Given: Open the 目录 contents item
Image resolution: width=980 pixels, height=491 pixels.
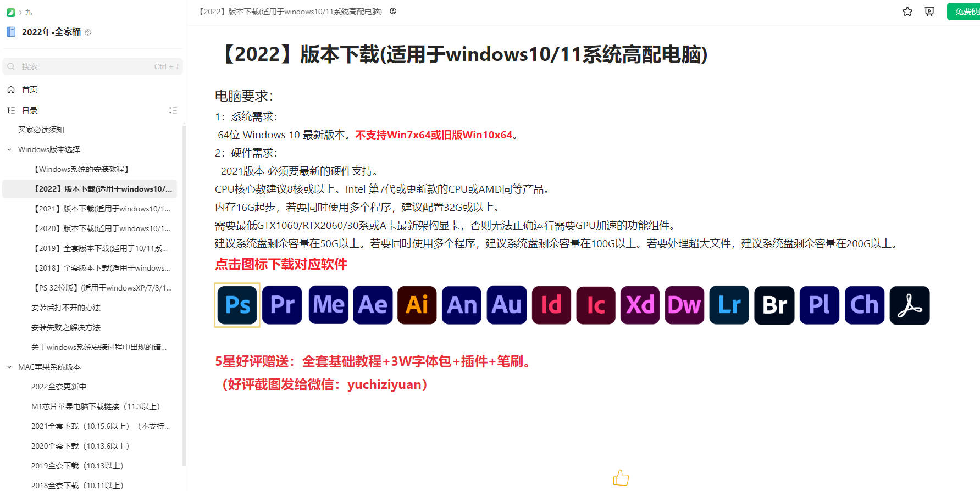Looking at the screenshot, I should (x=30, y=110).
